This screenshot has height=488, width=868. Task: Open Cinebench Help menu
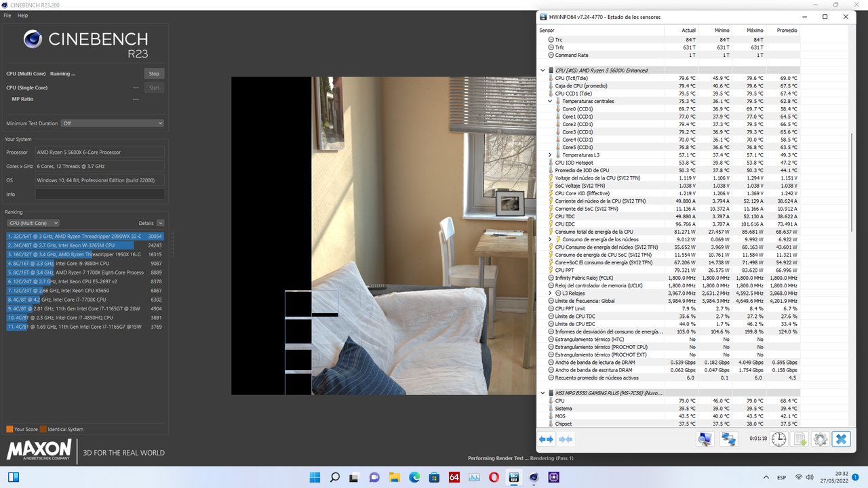click(22, 15)
